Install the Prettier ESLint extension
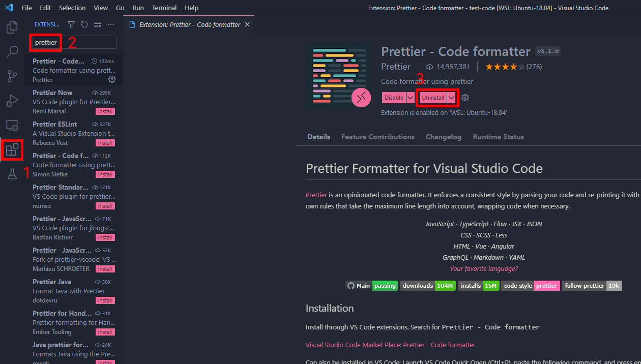Viewport: 641px width, 364px height. point(105,143)
